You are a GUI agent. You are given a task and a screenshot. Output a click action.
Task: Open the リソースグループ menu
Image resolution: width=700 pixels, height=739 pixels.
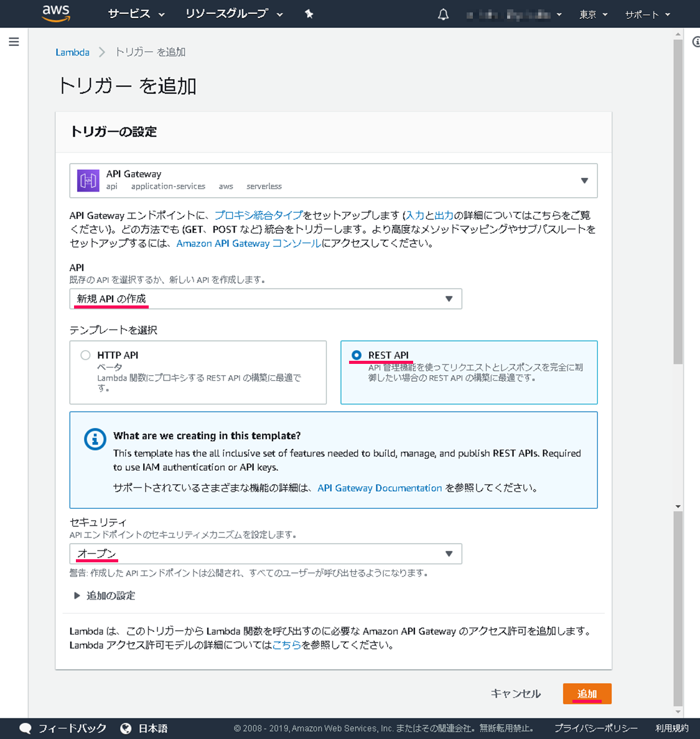(234, 14)
